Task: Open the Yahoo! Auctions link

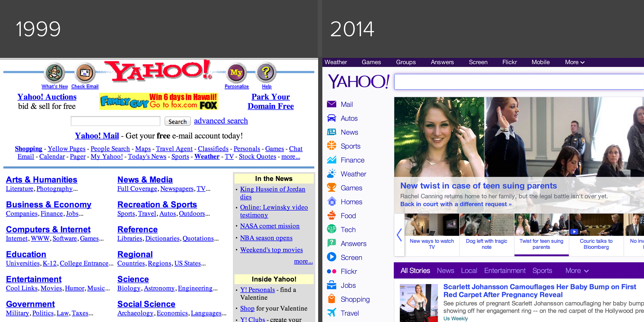Action: (47, 97)
